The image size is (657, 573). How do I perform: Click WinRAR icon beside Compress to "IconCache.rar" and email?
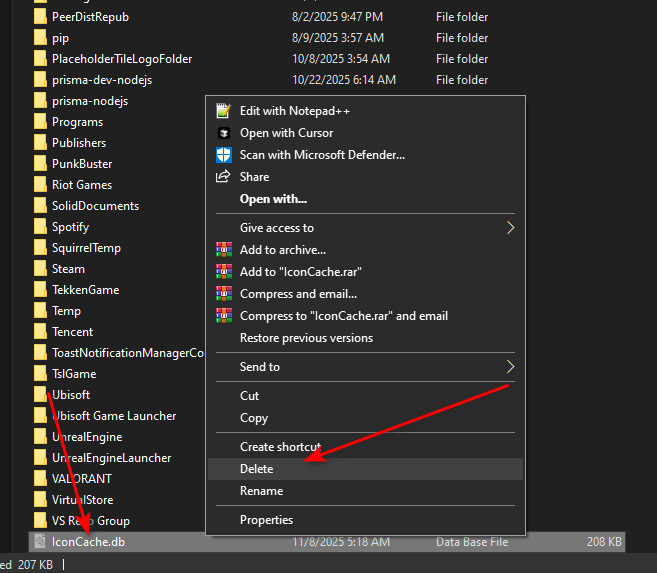224,315
